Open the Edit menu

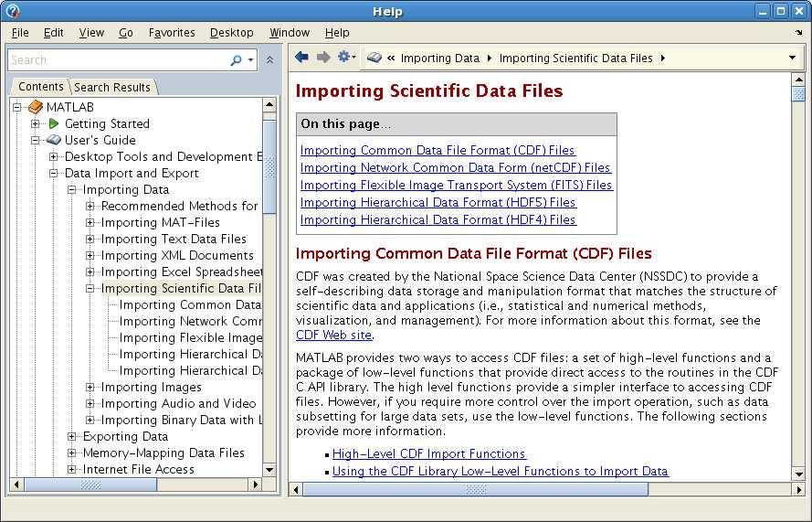[53, 33]
